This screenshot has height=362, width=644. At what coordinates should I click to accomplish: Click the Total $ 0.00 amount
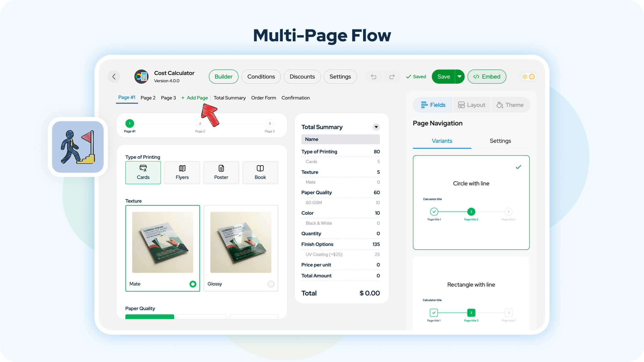pyautogui.click(x=369, y=293)
